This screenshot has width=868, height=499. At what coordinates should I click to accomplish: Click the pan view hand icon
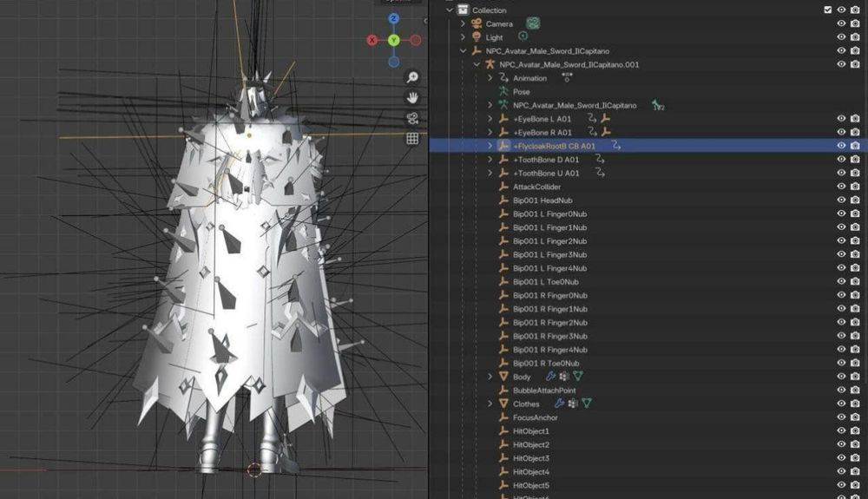(x=412, y=97)
